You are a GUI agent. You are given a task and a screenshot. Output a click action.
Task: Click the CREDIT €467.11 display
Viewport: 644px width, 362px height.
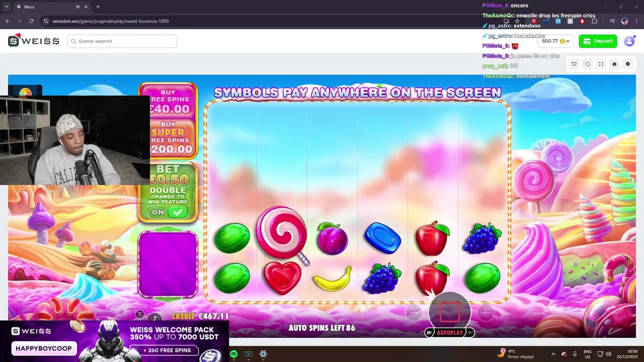coord(200,316)
